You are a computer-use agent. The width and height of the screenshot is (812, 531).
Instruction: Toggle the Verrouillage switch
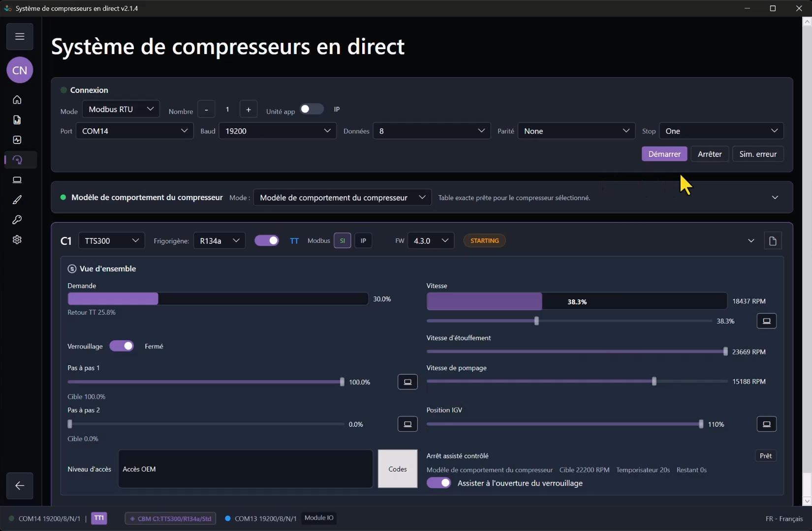(122, 346)
